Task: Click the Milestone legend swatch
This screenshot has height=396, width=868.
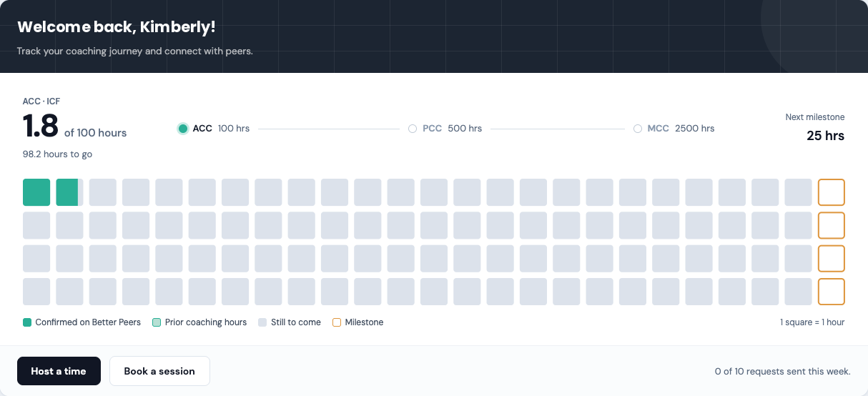Action: click(x=337, y=322)
